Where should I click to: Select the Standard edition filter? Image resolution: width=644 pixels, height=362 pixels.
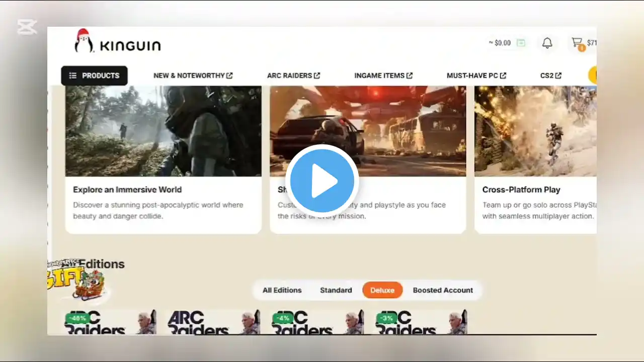point(336,290)
